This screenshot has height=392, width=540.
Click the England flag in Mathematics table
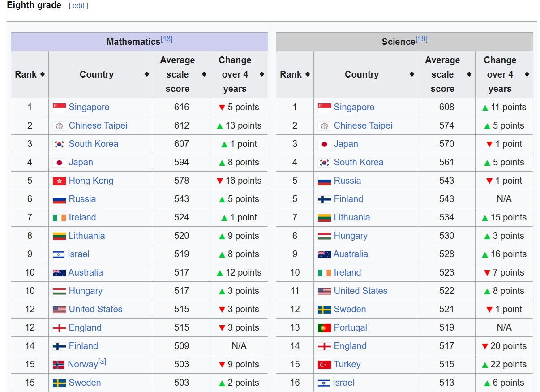coord(59,327)
